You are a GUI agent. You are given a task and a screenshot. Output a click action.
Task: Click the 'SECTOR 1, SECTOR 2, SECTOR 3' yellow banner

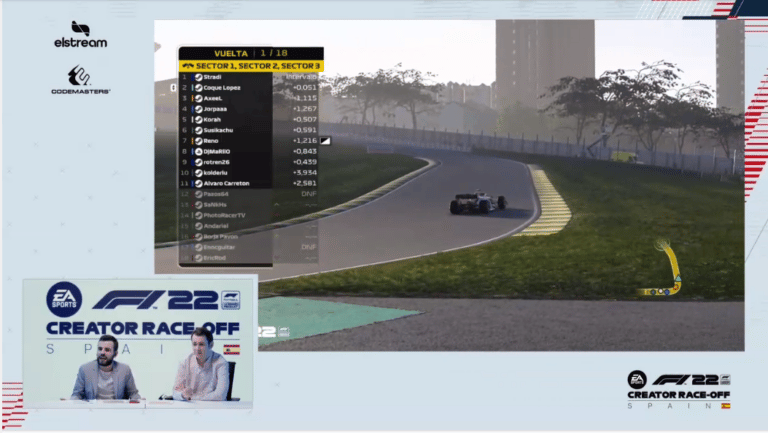click(251, 66)
